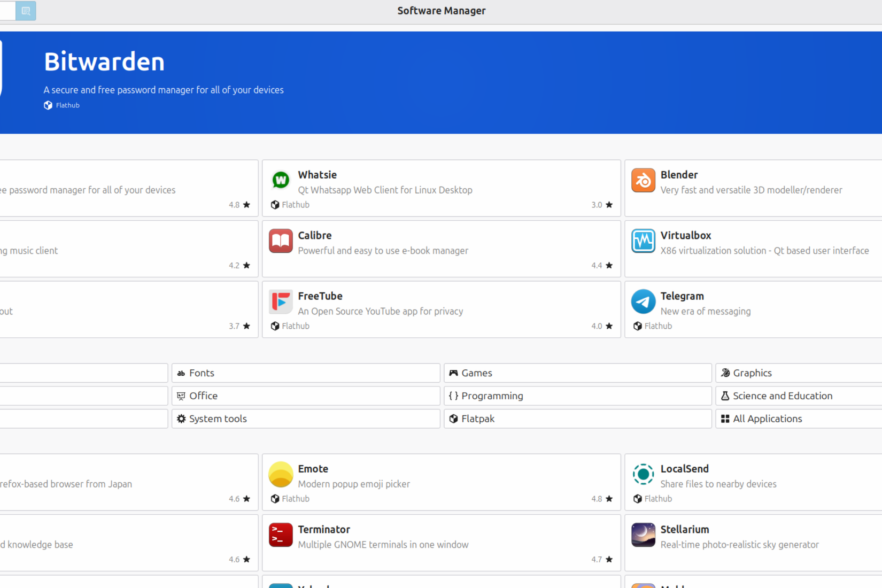Click the Emote title text

click(x=313, y=469)
